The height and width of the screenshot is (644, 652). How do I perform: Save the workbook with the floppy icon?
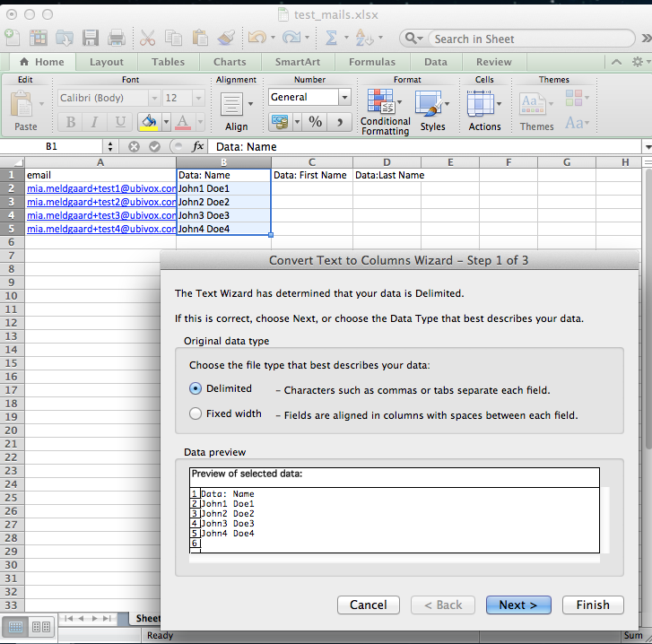click(91, 38)
